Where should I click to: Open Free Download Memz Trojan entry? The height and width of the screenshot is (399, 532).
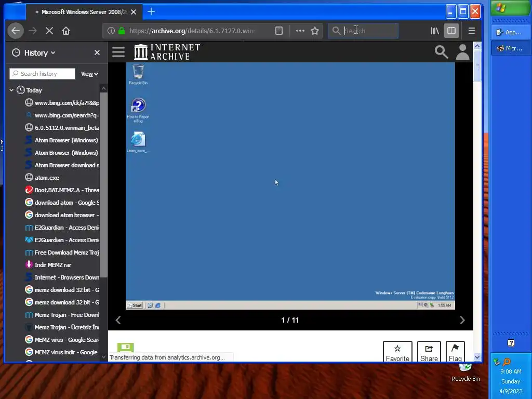point(62,252)
